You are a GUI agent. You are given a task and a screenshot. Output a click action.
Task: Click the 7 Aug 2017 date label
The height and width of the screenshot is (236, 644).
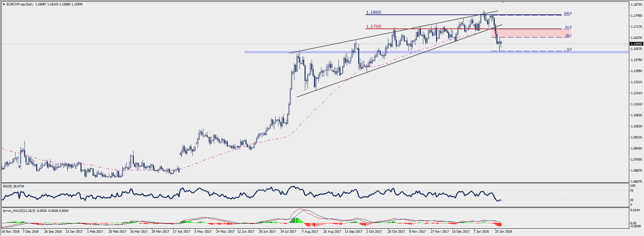click(x=310, y=232)
